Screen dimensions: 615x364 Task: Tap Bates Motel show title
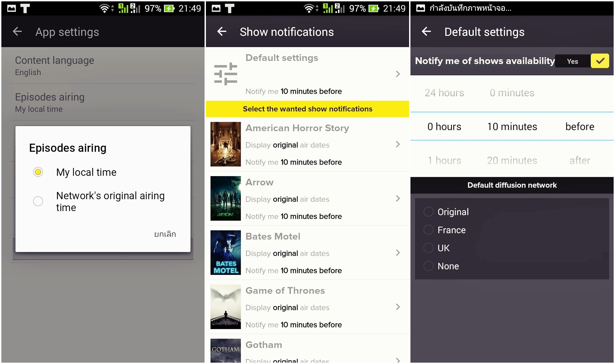tap(273, 236)
